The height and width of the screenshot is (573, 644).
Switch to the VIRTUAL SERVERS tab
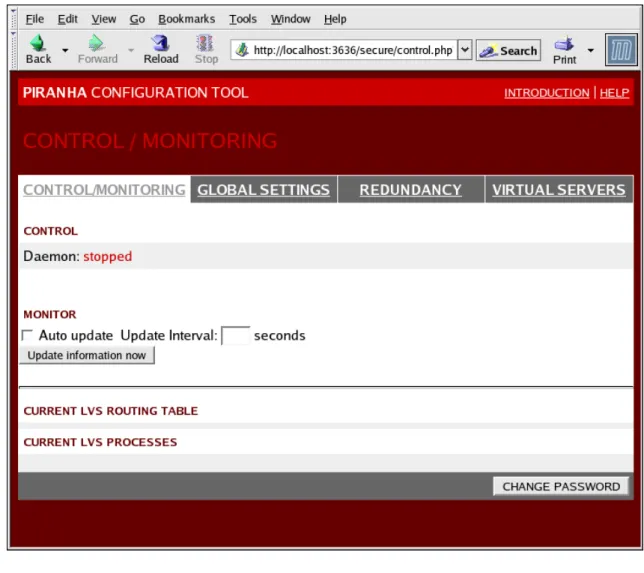pos(559,190)
